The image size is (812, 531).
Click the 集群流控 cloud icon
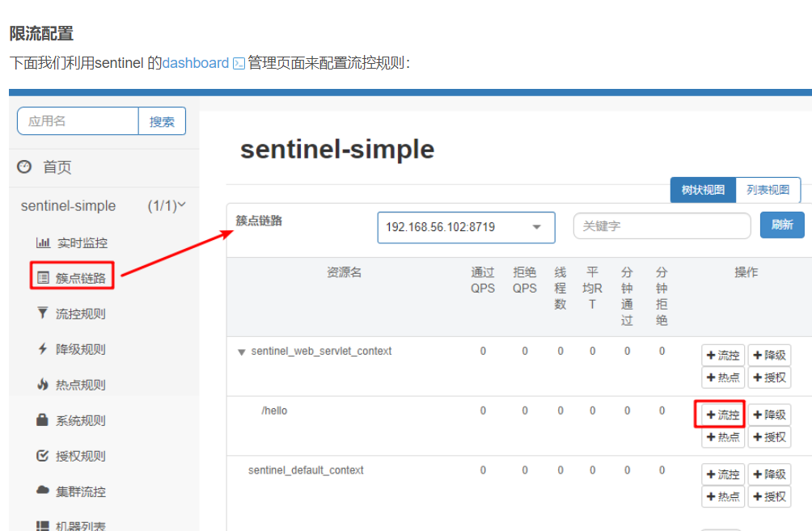(43, 490)
